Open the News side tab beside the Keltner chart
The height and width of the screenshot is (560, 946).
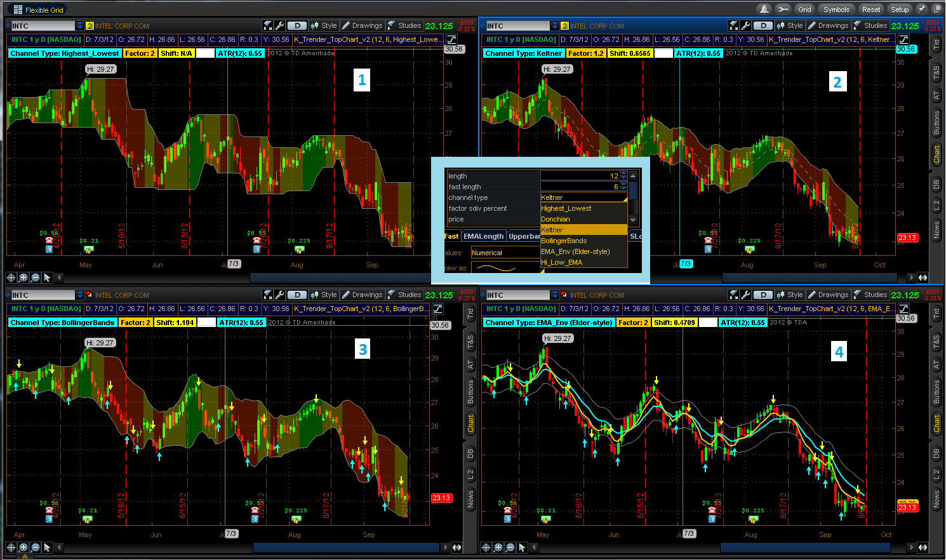936,229
